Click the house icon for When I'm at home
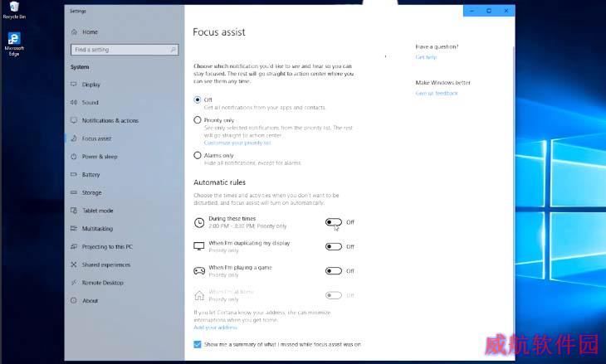Viewport: 606px width, 364px height. point(199,295)
